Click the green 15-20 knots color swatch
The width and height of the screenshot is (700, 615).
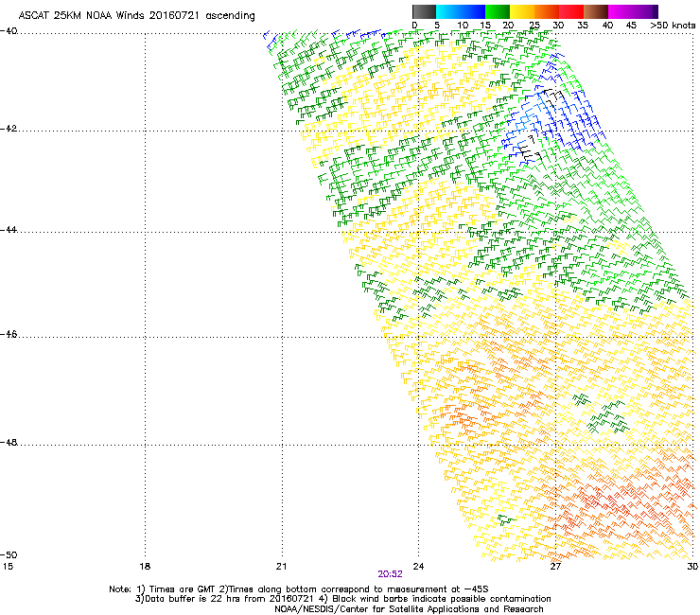(x=498, y=11)
